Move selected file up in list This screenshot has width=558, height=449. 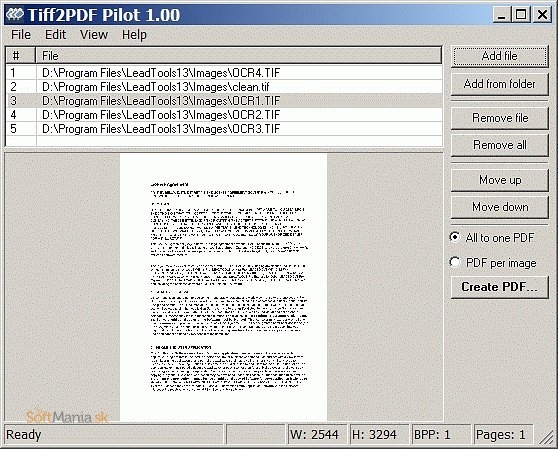pos(500,180)
